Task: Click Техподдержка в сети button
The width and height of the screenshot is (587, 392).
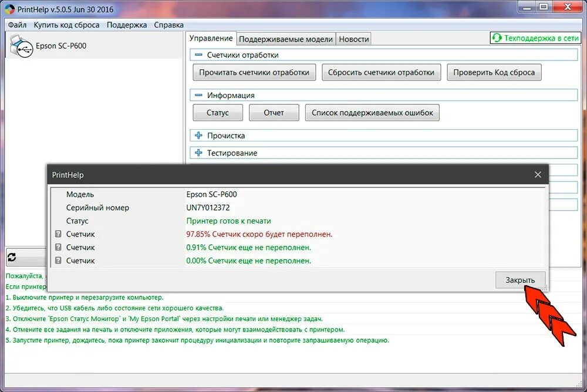Action: [x=535, y=38]
